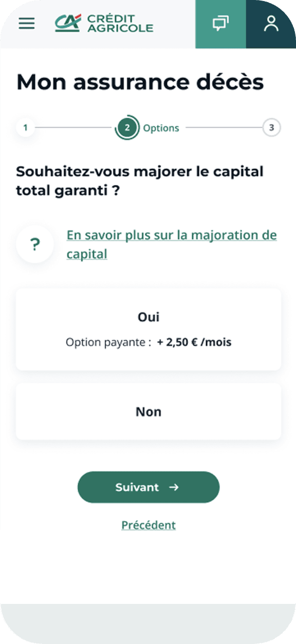Return using the Précédent link

click(x=148, y=525)
